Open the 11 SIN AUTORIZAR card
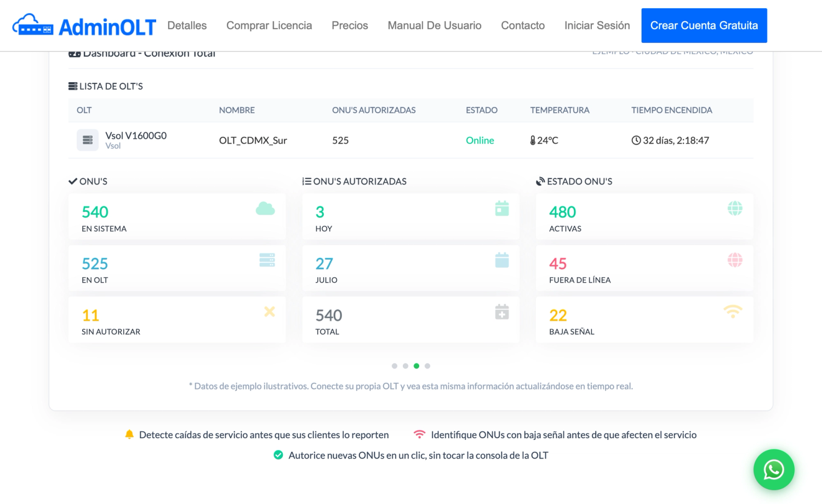This screenshot has height=504, width=822. click(x=177, y=320)
